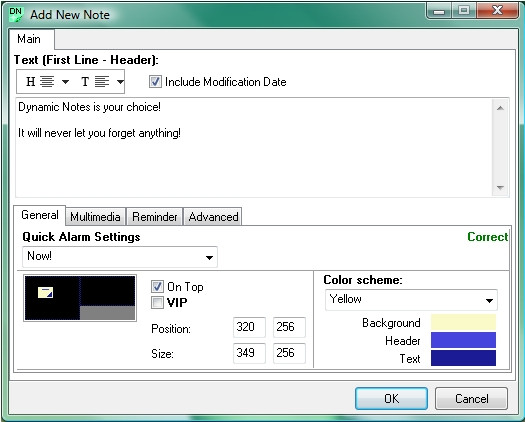Click the green Correct status text
Screen dimensions: 525x422
488,237
